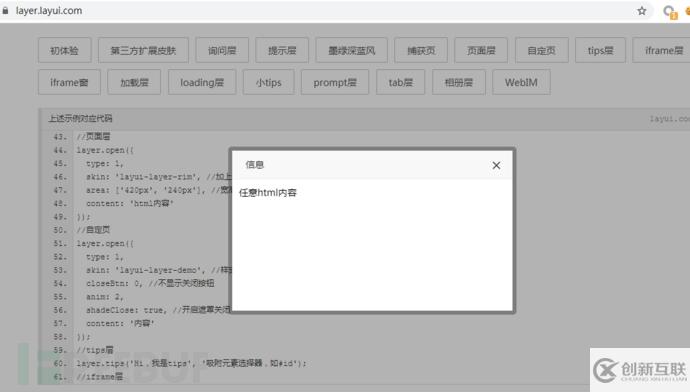Click the 相册层 button

459,82
